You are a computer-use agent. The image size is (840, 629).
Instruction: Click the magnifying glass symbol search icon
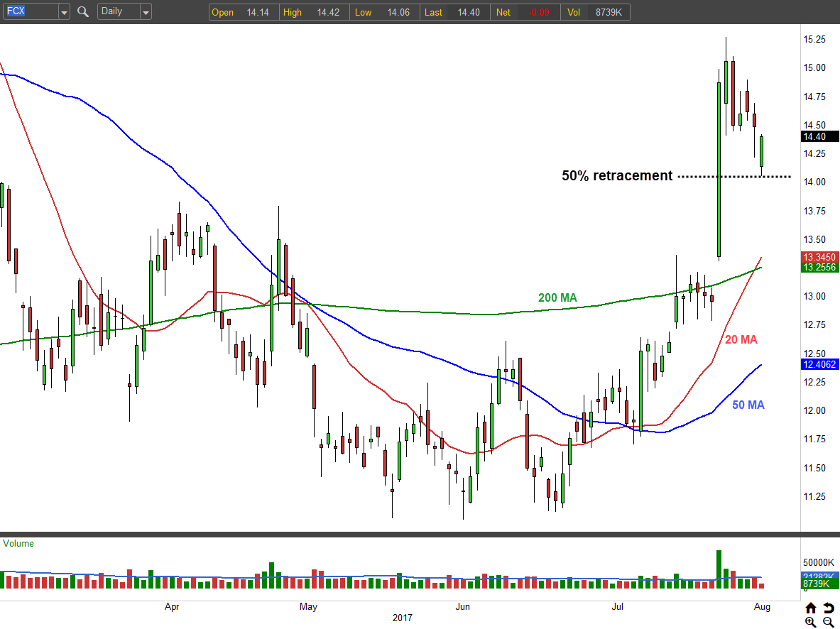[x=83, y=11]
